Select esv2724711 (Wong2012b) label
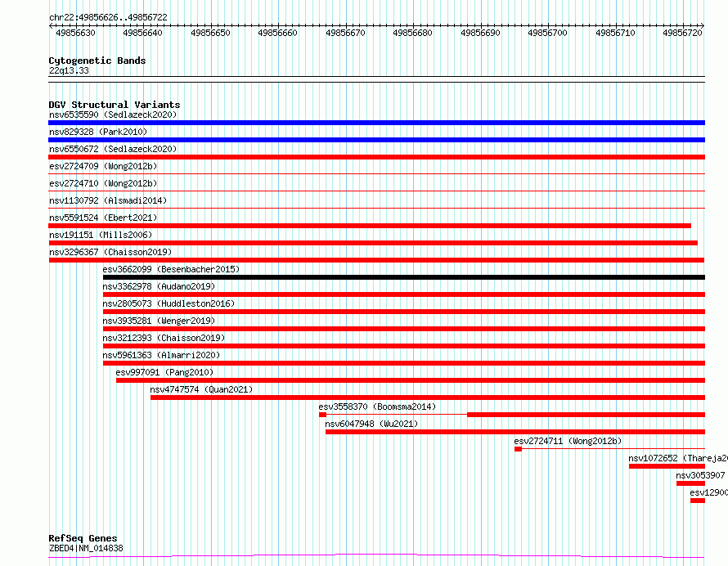 (568, 441)
